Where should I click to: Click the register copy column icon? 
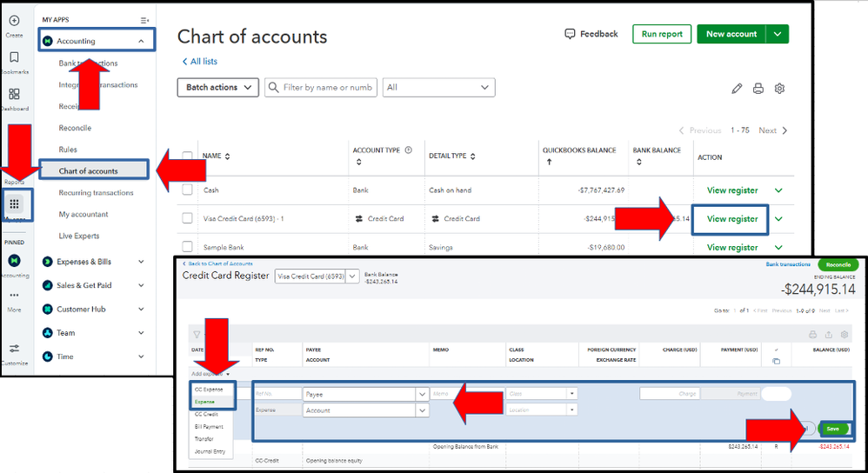click(776, 361)
